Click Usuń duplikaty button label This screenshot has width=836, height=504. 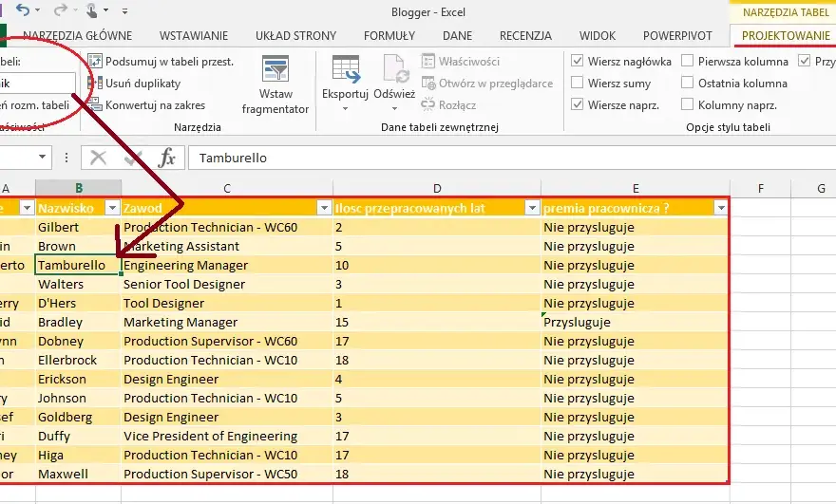pos(142,84)
